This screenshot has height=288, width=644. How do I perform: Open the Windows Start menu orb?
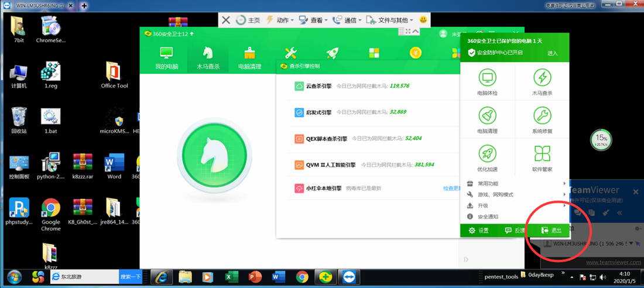coord(15,277)
